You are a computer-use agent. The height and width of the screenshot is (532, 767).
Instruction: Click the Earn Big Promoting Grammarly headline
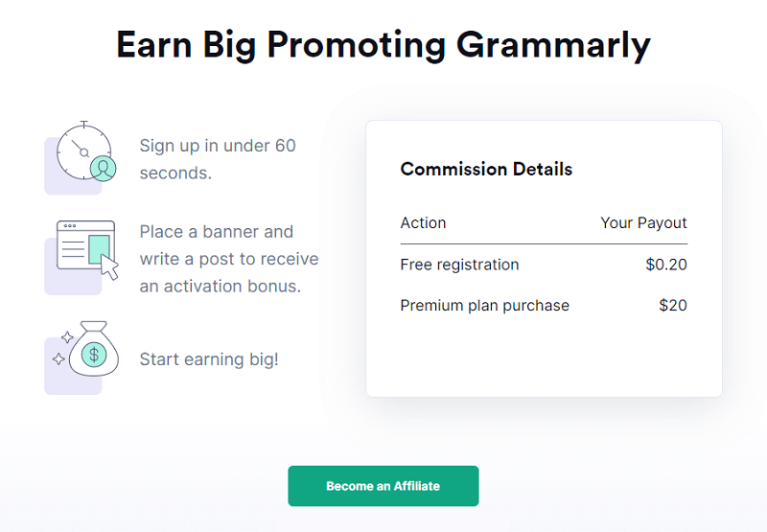click(x=383, y=45)
